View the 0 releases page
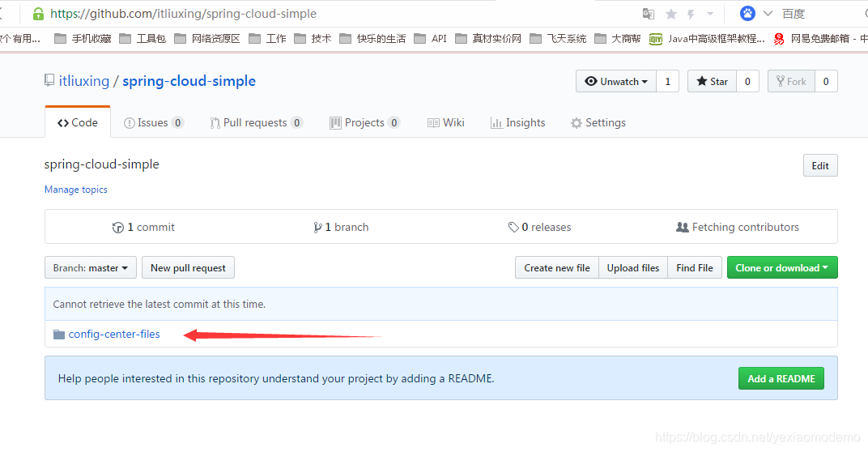The width and height of the screenshot is (868, 452). tap(540, 227)
